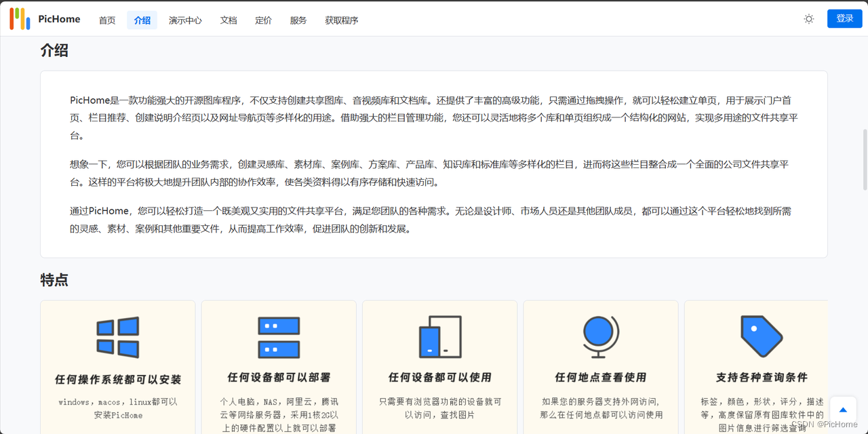Image resolution: width=868 pixels, height=434 pixels.
Task: Click the 任何设备都可以使用 card title
Action: pyautogui.click(x=440, y=377)
